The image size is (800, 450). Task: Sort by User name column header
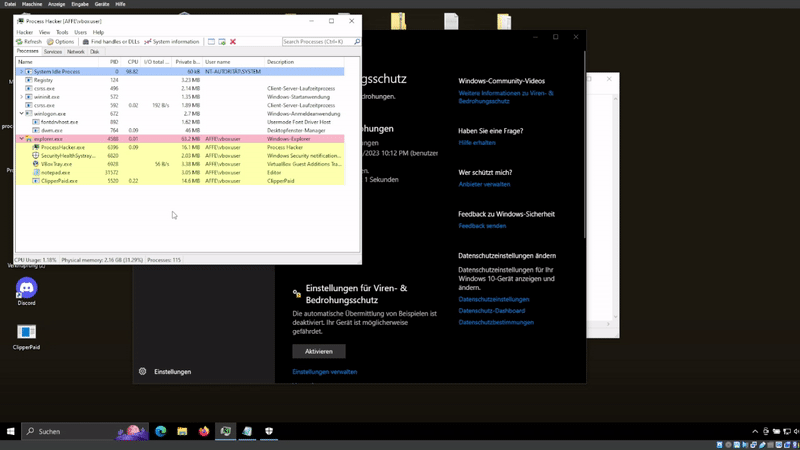pos(233,62)
